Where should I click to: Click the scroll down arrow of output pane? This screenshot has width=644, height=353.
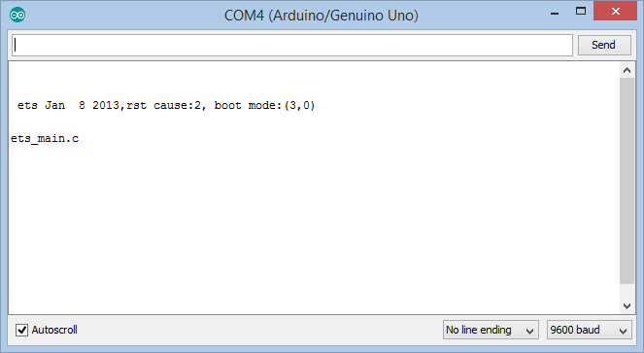tap(627, 305)
